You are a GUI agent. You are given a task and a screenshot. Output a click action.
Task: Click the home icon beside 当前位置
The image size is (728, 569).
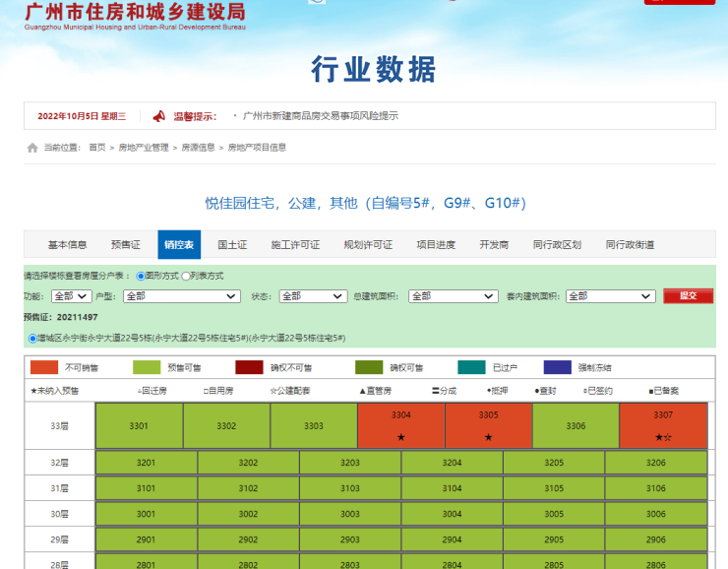click(32, 148)
